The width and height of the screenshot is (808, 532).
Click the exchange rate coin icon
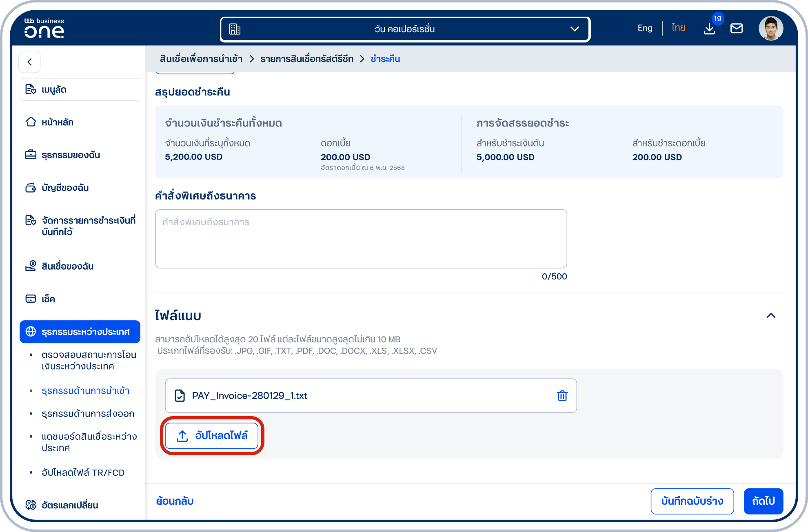31,505
